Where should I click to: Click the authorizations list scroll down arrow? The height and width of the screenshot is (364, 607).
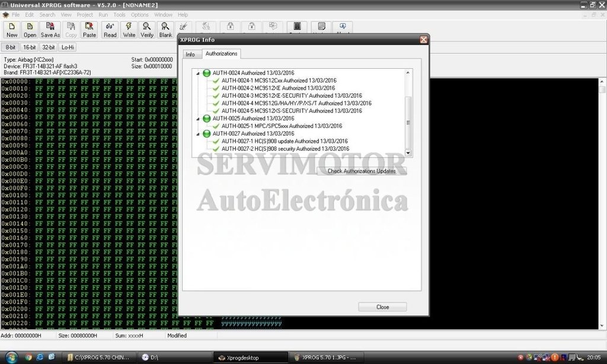click(407, 153)
